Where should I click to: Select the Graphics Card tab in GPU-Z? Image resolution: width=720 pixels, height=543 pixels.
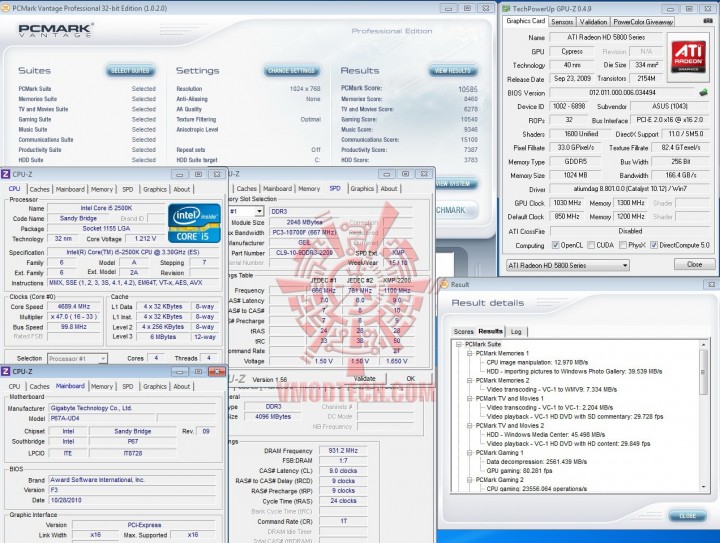(x=525, y=21)
